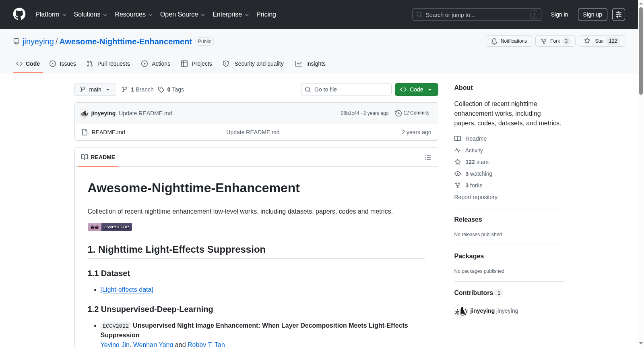Viewport: 644px width, 347px height.
Task: Click the Contributors heading link
Action: point(479,293)
